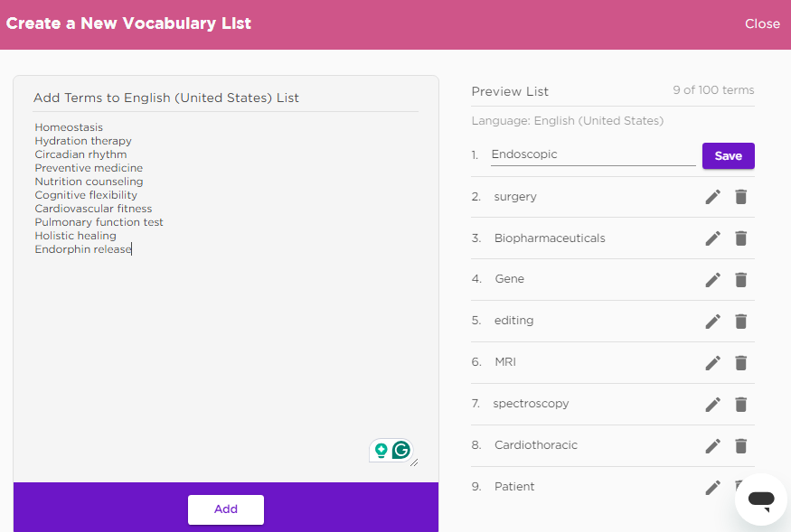
Task: Edit the "editing" term entry
Action: [713, 322]
